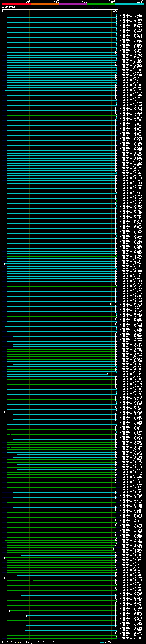Click label UniRef100_B9RPL9
Screen dimensions: 146x644
point(131,27)
